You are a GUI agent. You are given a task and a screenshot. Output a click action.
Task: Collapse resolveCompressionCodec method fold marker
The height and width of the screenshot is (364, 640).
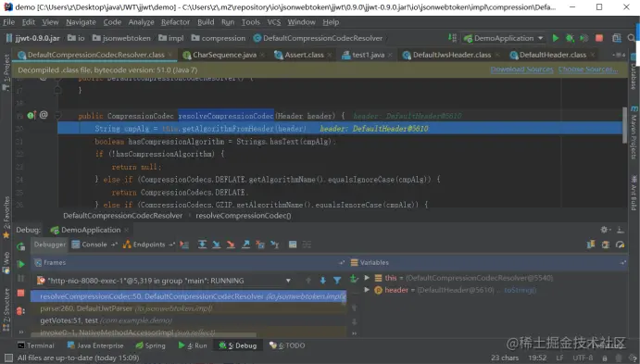(x=58, y=116)
